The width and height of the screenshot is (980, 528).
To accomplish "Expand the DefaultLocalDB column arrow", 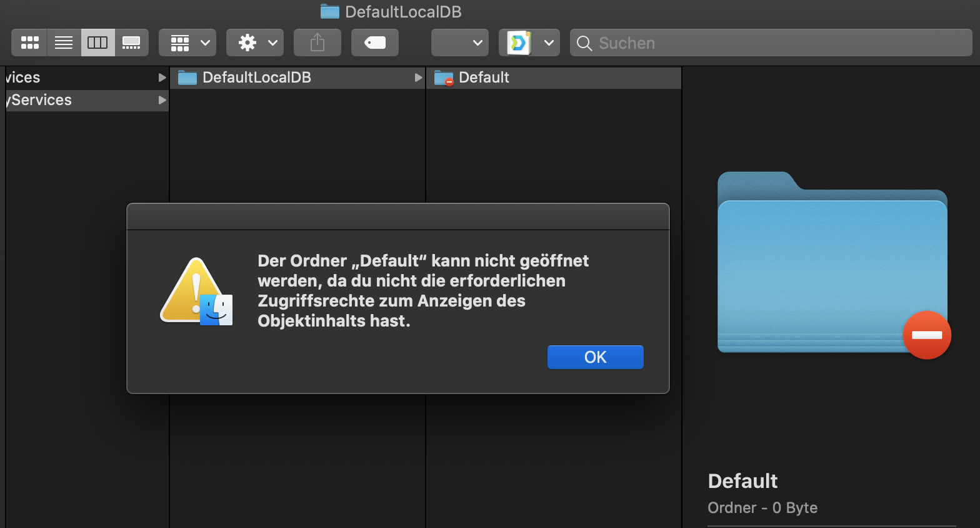I will [x=418, y=78].
